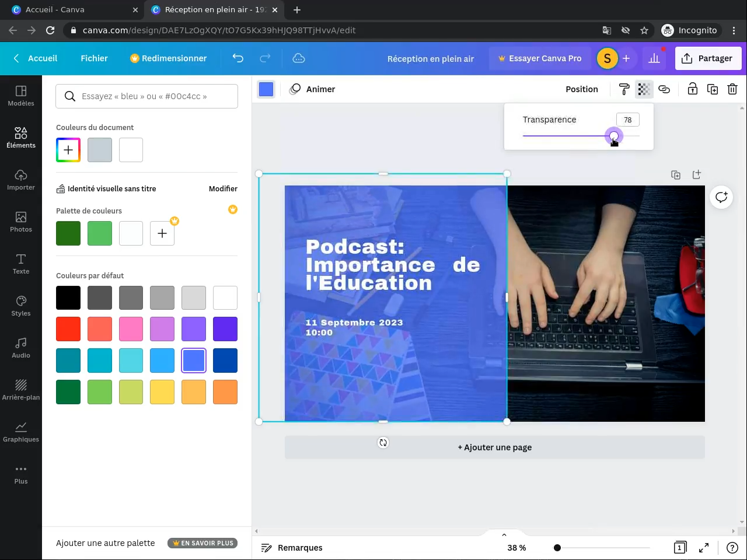This screenshot has height=560, width=747.
Task: Click the 38 % zoom level
Action: tap(516, 548)
